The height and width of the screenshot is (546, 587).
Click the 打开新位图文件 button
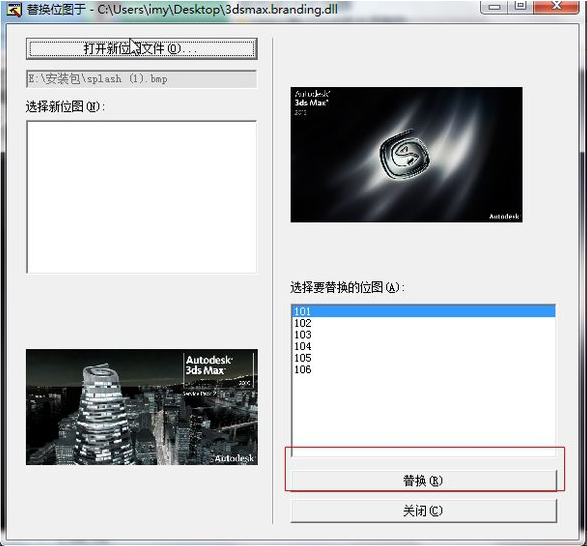[x=142, y=48]
